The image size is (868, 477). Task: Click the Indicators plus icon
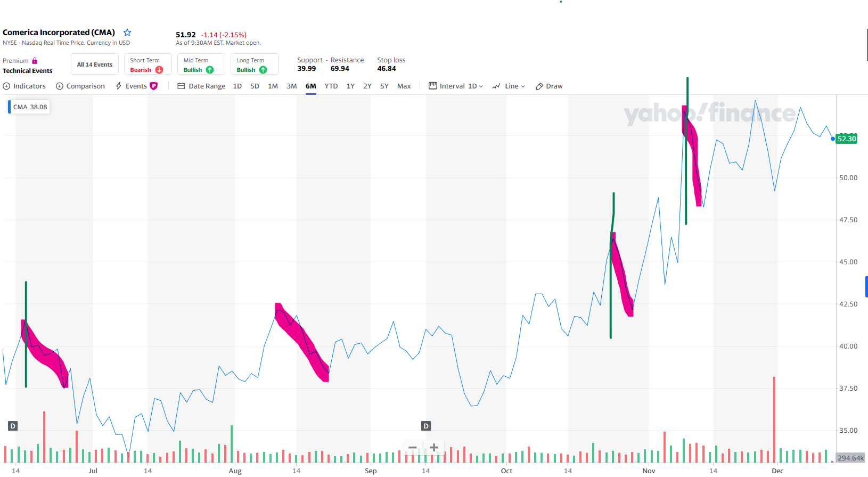[x=6, y=86]
